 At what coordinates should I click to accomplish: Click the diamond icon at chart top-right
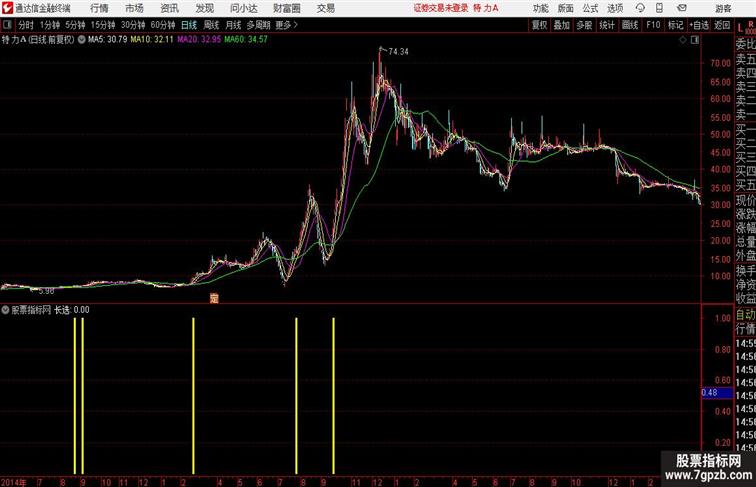pyautogui.click(x=683, y=40)
